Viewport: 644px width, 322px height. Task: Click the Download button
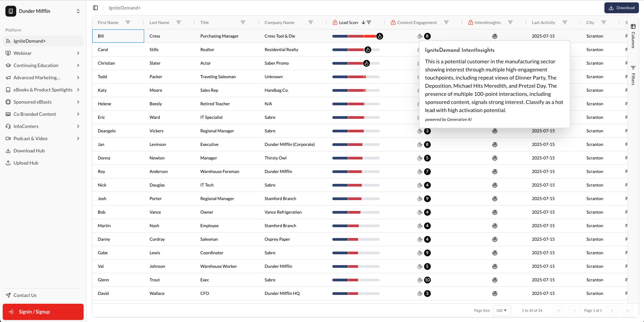(621, 8)
